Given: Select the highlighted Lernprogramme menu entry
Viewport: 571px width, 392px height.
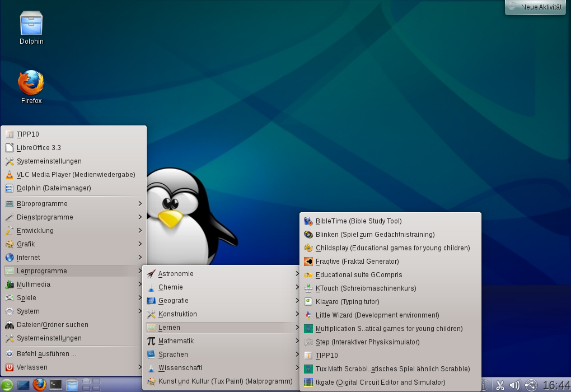Looking at the screenshot, I should pos(73,271).
